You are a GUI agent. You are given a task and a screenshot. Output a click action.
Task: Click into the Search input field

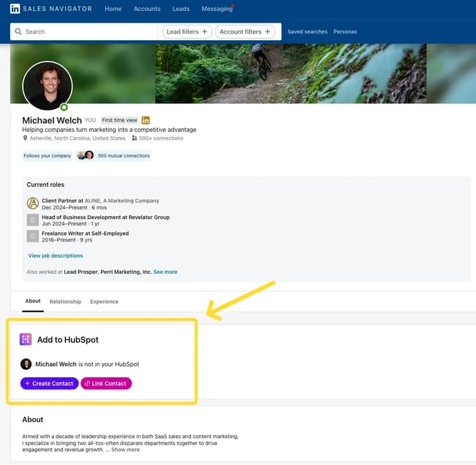(x=88, y=31)
